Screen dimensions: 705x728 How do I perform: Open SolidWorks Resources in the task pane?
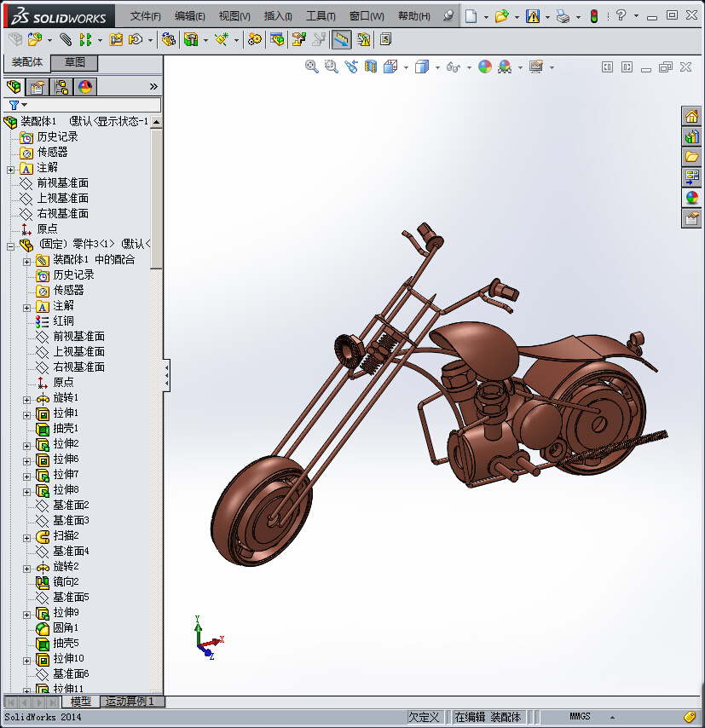(x=691, y=116)
